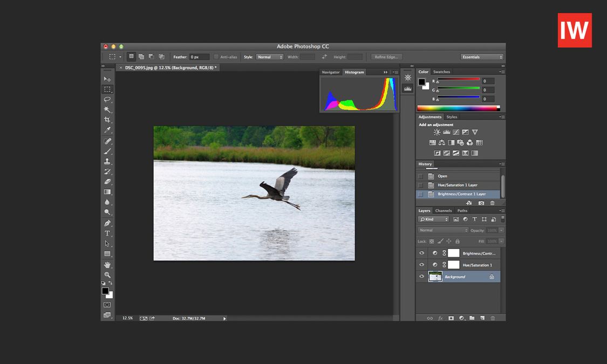This screenshot has height=364, width=607.
Task: Select the Blur tool
Action: click(x=107, y=202)
